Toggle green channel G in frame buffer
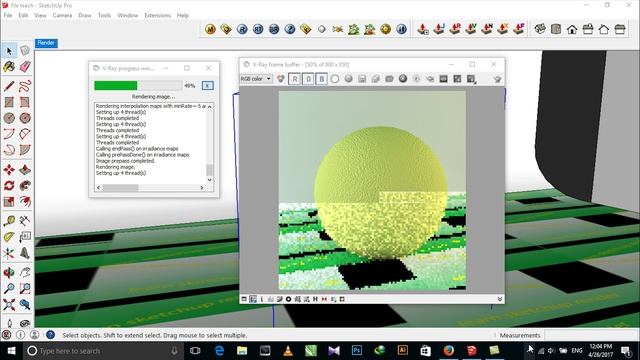 (308, 79)
